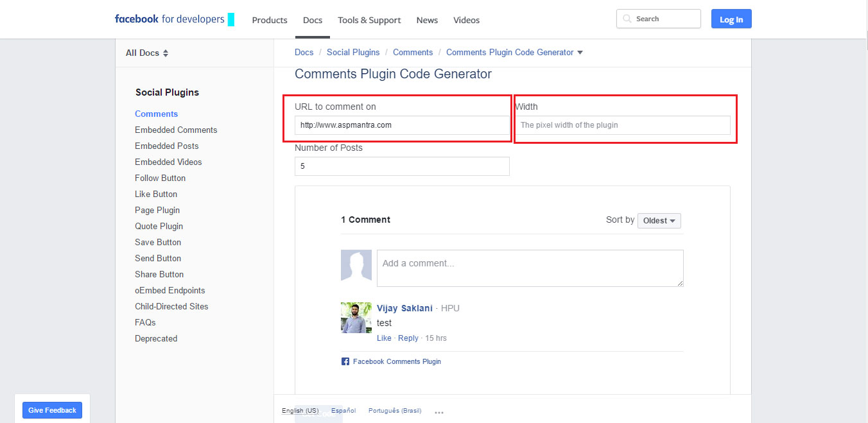Expand the breadcrumb dropdown after Comments Plugin Code Generator
868x423 pixels.
coord(580,52)
